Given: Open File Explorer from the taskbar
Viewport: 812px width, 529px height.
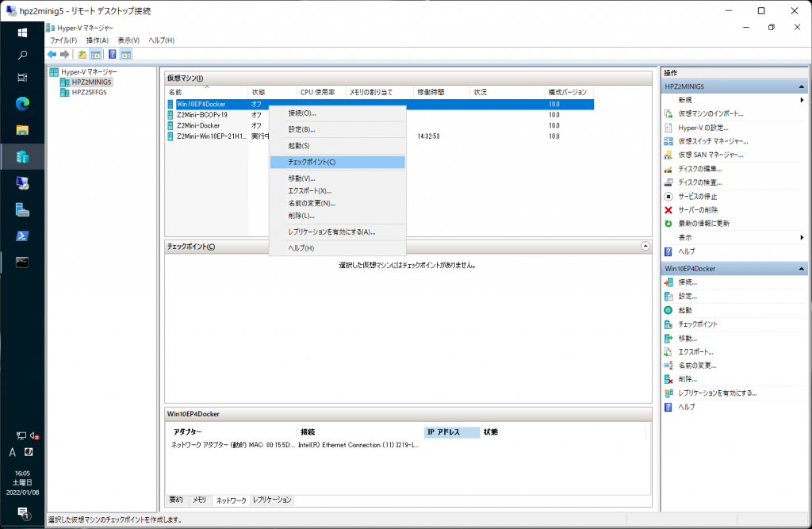Looking at the screenshot, I should pos(22,131).
